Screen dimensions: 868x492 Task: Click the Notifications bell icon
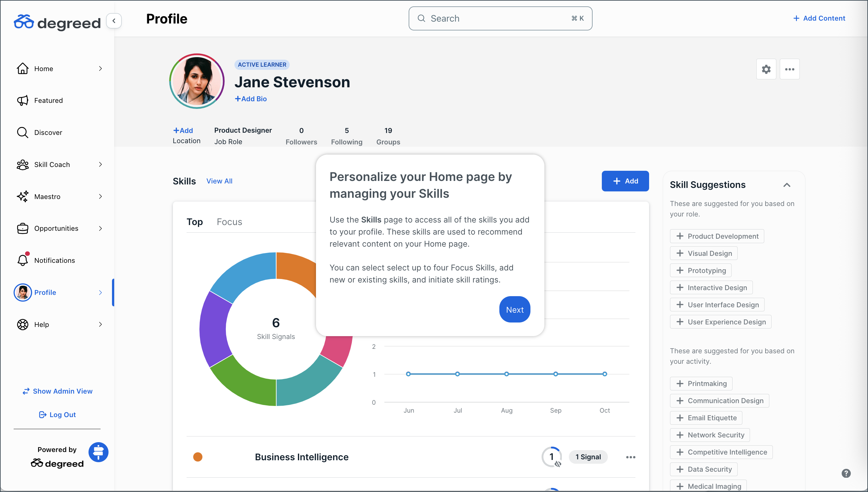click(x=23, y=260)
